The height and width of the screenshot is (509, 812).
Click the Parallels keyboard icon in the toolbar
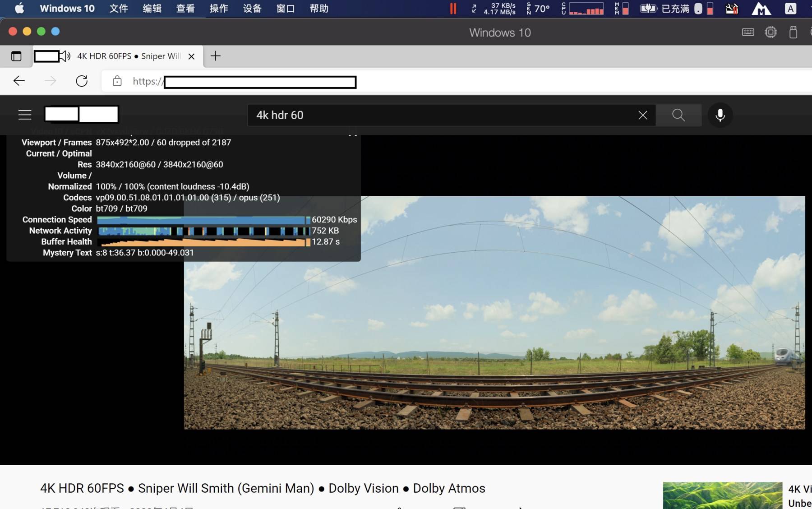point(747,32)
